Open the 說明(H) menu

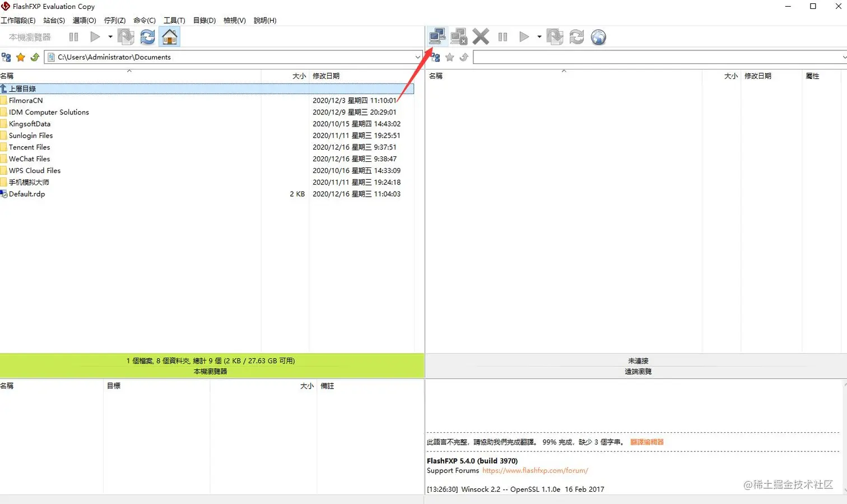[x=265, y=20]
